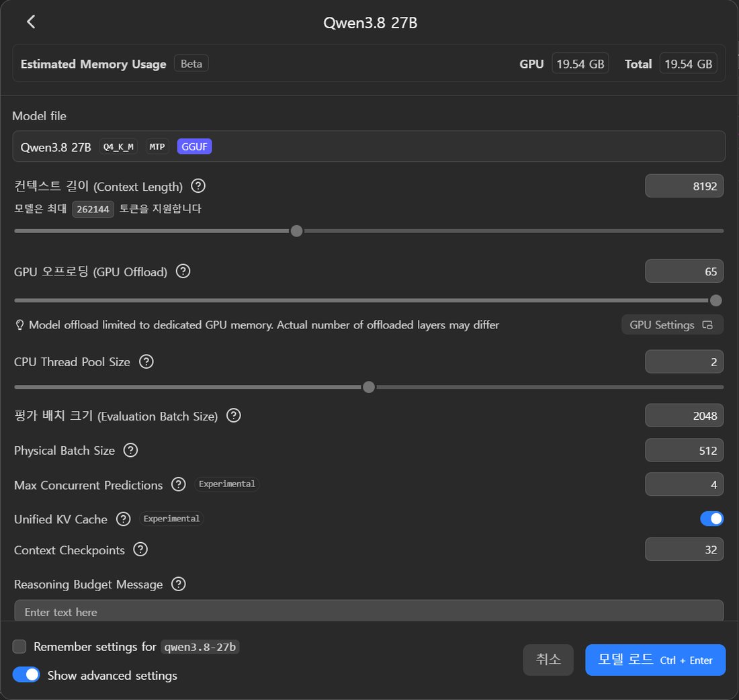739x700 pixels.
Task: Open GPU Settings button
Action: [672, 324]
